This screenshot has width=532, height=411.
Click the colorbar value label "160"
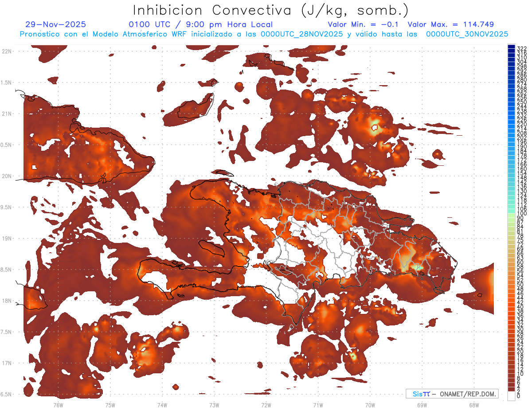coord(521,169)
